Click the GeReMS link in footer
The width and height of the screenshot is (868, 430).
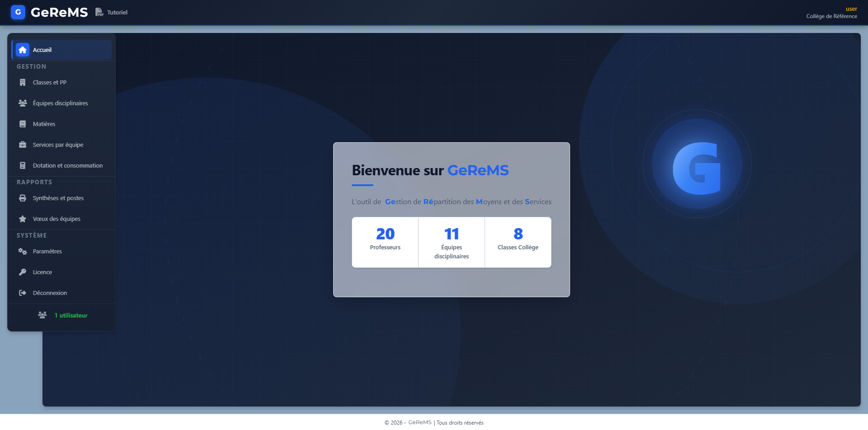coord(420,422)
